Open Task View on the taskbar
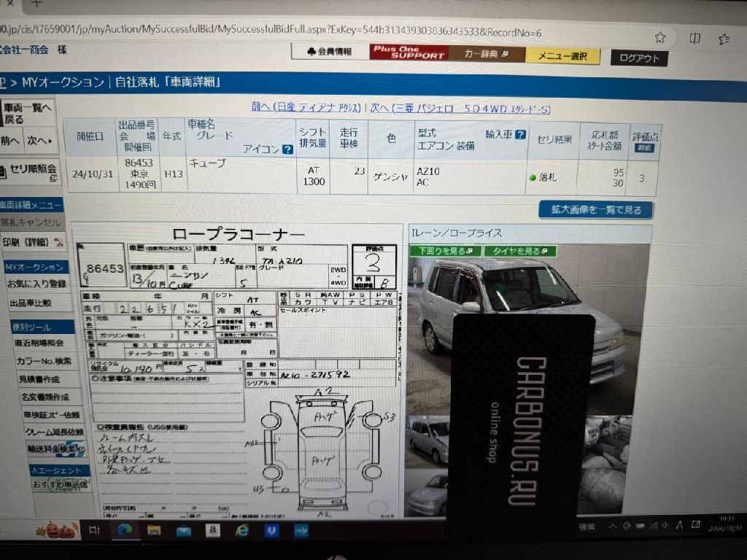 (94, 529)
